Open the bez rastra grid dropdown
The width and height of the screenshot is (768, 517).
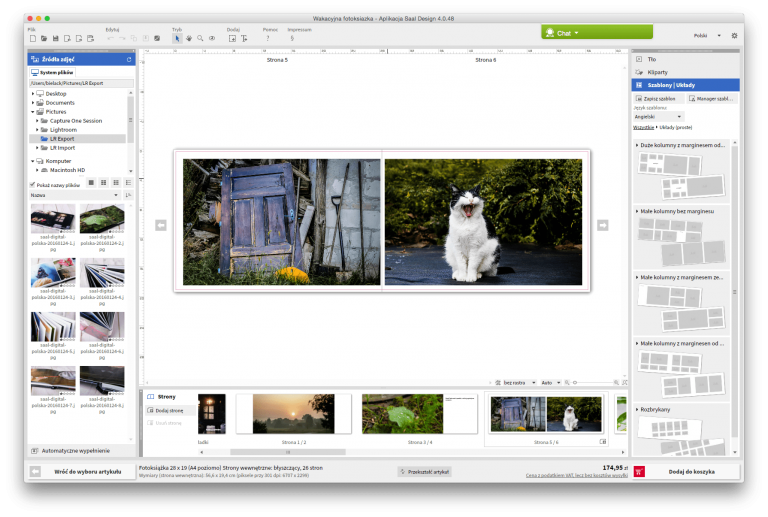point(519,382)
